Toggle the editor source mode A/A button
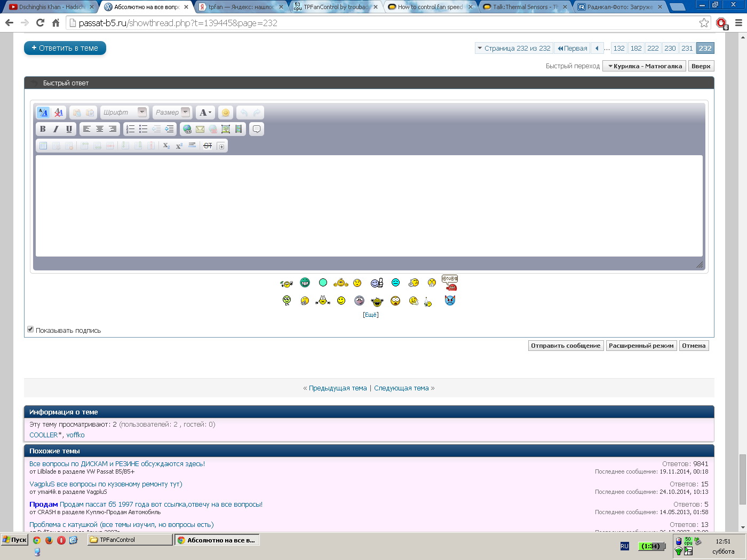Screen dimensions: 747x560 [43, 113]
